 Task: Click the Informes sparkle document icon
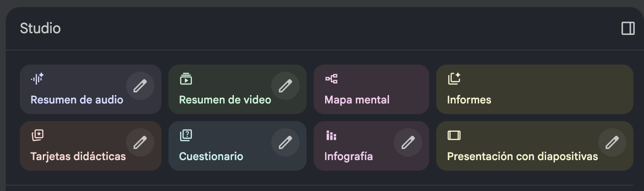tap(454, 79)
